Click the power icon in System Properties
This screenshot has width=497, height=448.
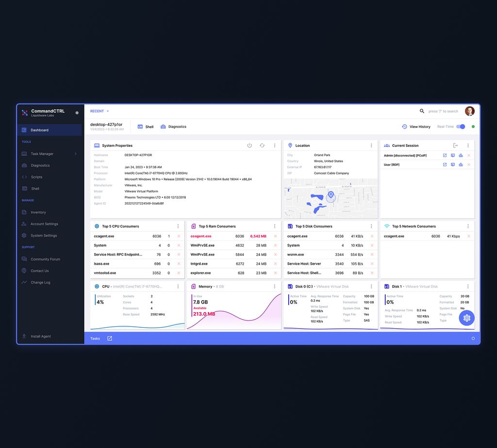click(x=249, y=145)
